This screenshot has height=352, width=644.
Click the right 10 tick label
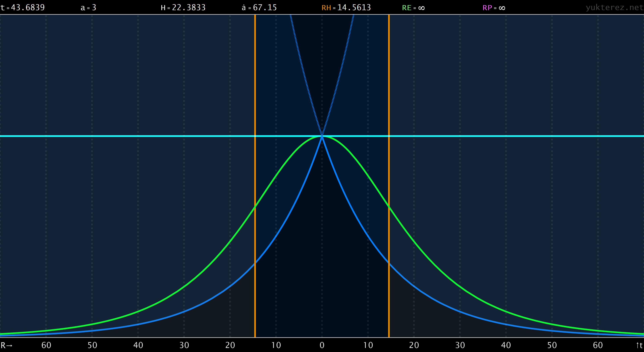click(368, 345)
